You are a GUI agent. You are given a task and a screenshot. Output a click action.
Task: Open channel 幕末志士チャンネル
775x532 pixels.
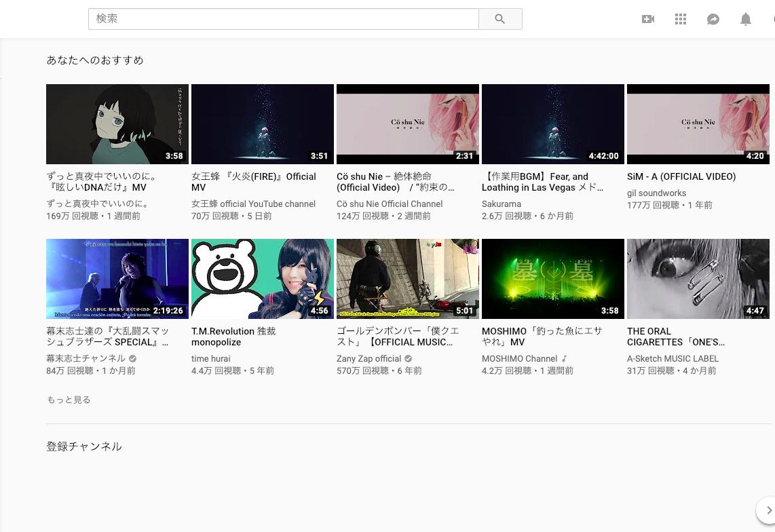[86, 358]
